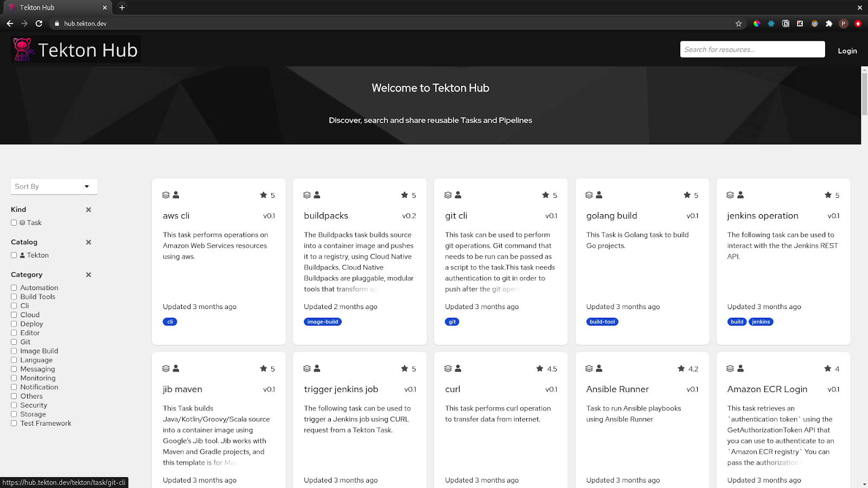Reload the page with refresh icon
The height and width of the screenshot is (488, 868).
[x=39, y=23]
